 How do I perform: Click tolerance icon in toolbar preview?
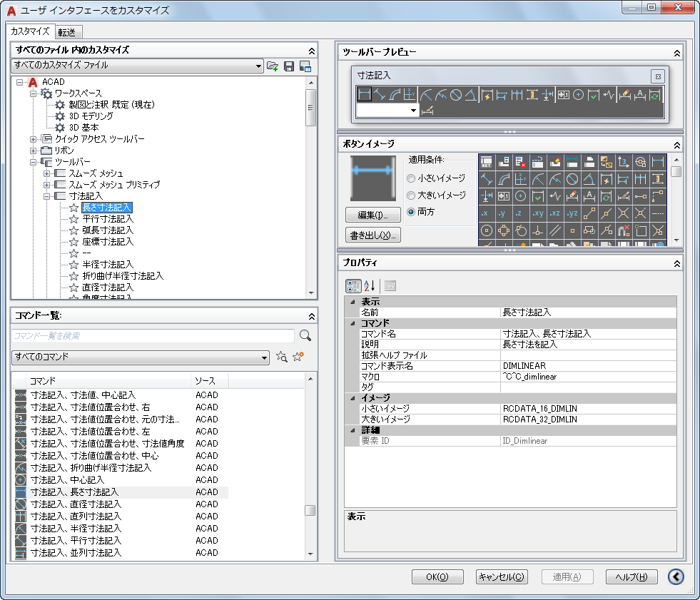(564, 95)
